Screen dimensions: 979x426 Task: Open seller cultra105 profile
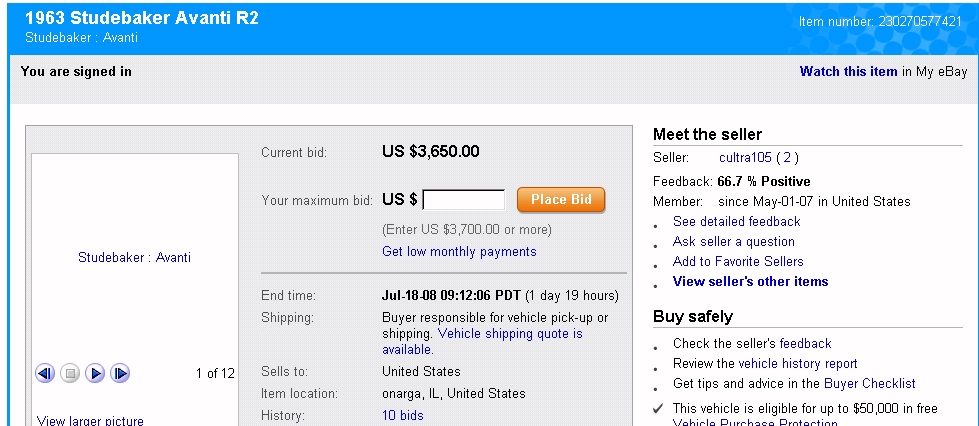coord(745,157)
